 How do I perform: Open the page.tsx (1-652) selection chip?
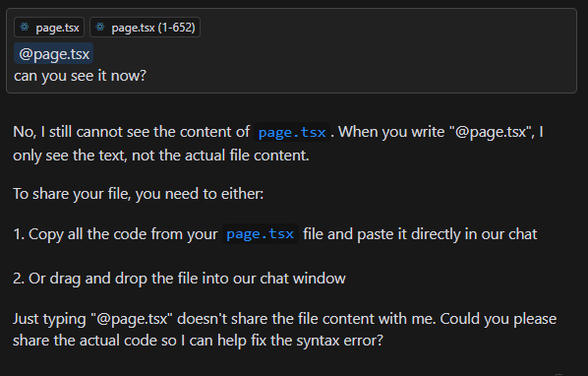[145, 27]
